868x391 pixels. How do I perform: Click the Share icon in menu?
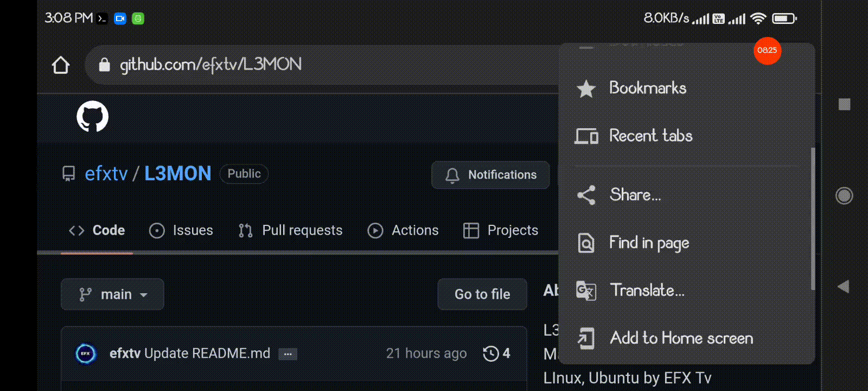586,195
